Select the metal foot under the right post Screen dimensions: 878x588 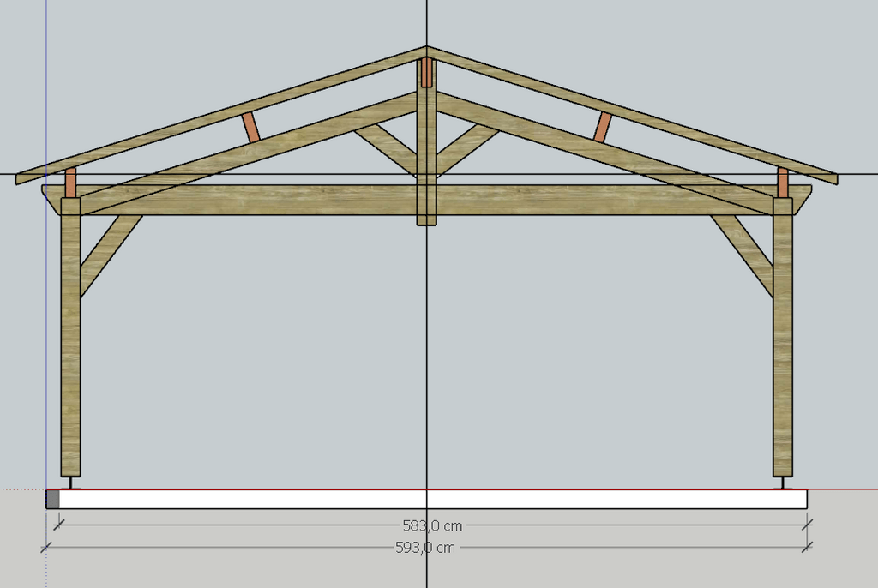(x=783, y=483)
